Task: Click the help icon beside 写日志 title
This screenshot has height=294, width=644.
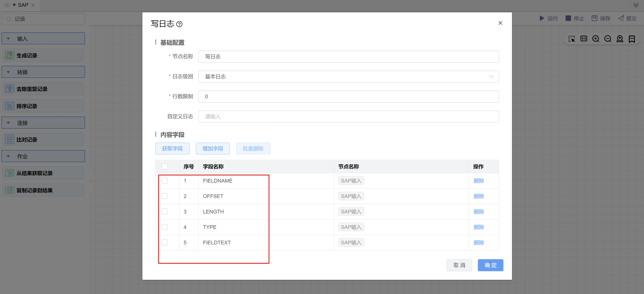Action: pyautogui.click(x=179, y=24)
